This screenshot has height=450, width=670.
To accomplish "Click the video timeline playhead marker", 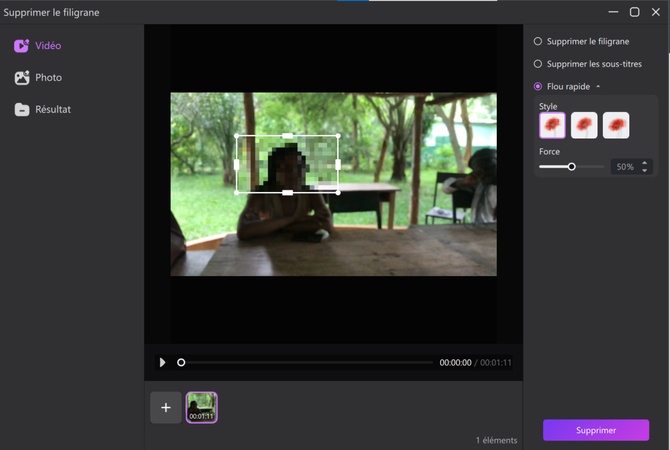I will (x=181, y=362).
